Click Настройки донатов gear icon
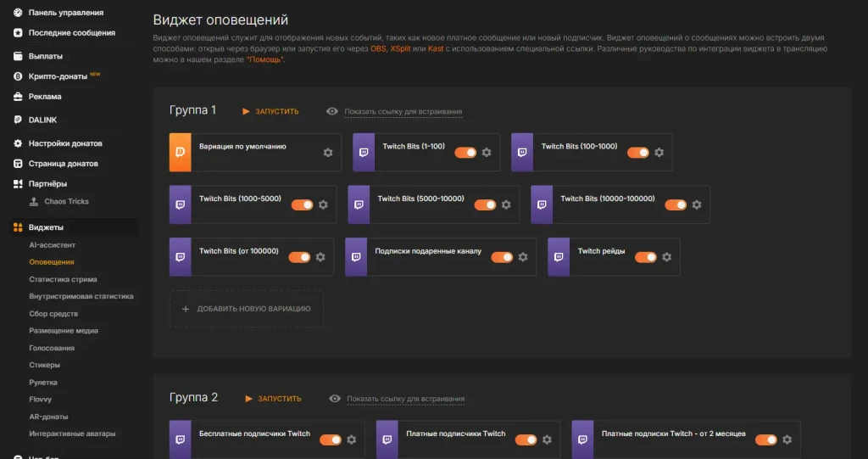868x459 pixels. click(x=18, y=143)
